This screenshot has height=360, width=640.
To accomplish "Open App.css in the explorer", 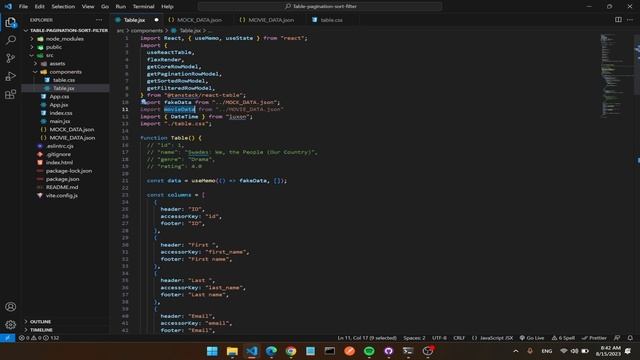I will tap(59, 96).
